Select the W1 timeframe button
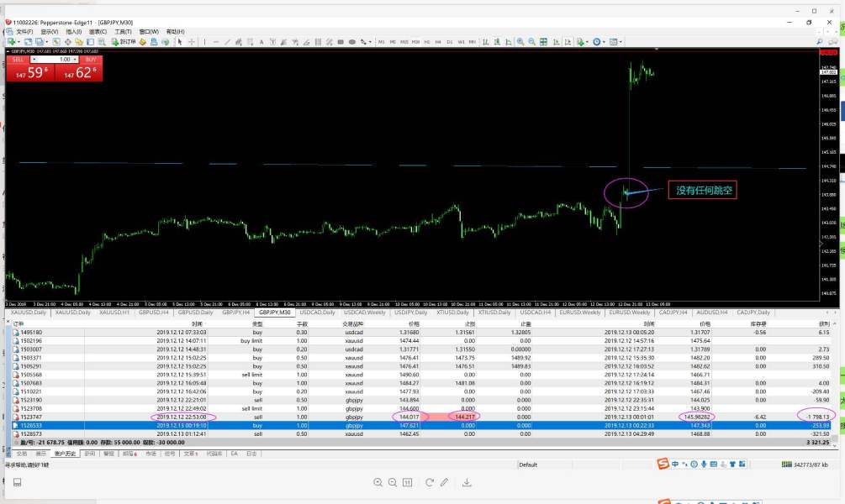 click(461, 41)
